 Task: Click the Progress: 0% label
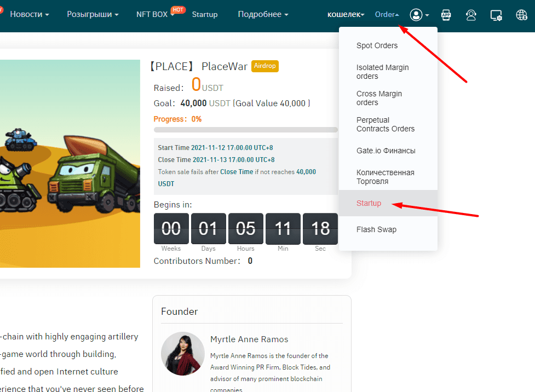(177, 119)
